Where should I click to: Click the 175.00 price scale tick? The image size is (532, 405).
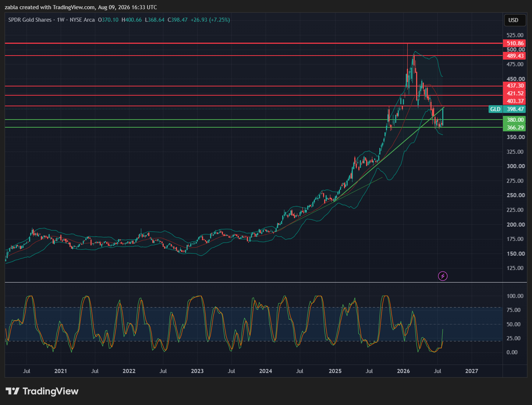pyautogui.click(x=515, y=239)
